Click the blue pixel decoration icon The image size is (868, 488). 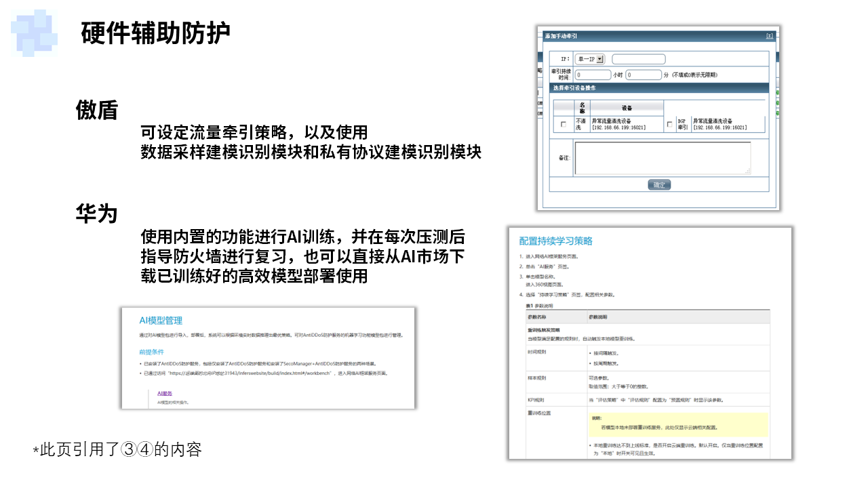tap(33, 31)
